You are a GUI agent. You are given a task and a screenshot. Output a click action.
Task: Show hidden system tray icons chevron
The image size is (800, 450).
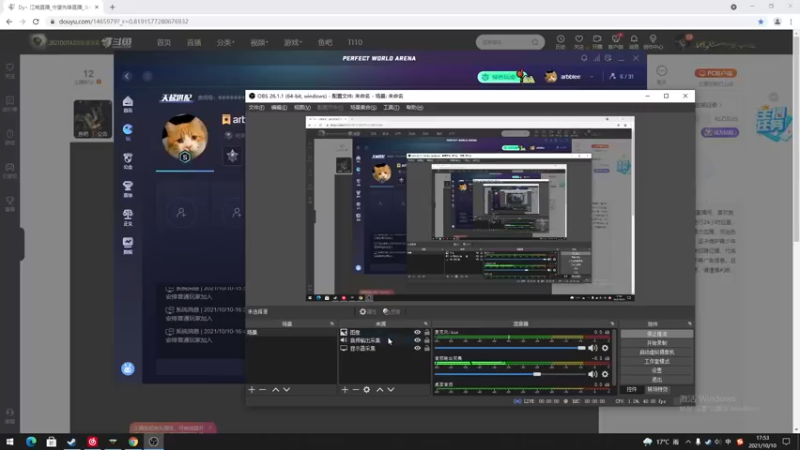click(x=688, y=442)
